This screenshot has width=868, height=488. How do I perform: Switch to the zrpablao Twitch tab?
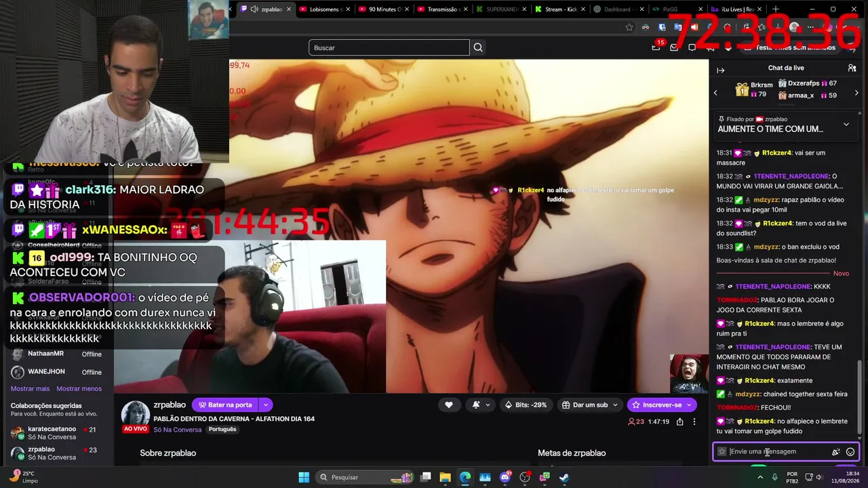coord(265,9)
